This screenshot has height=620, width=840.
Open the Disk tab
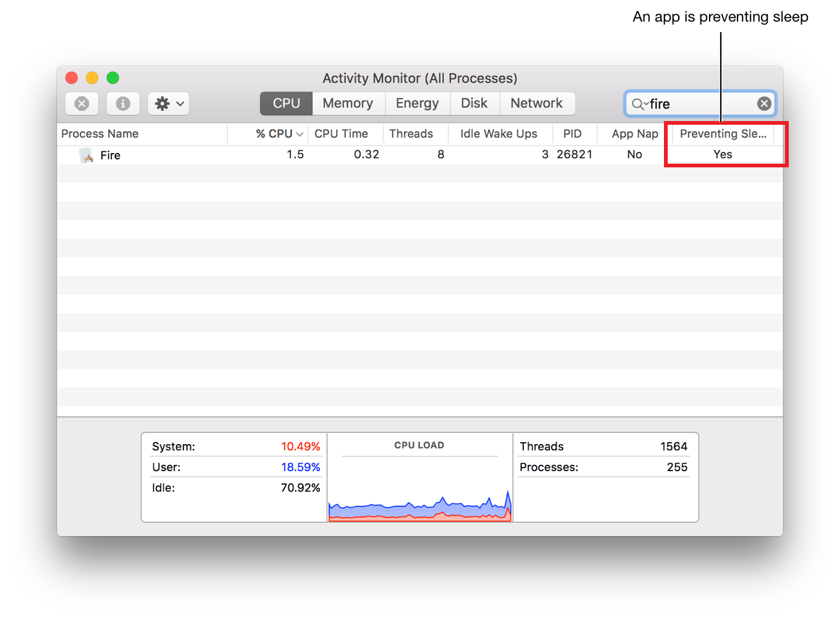tap(474, 104)
